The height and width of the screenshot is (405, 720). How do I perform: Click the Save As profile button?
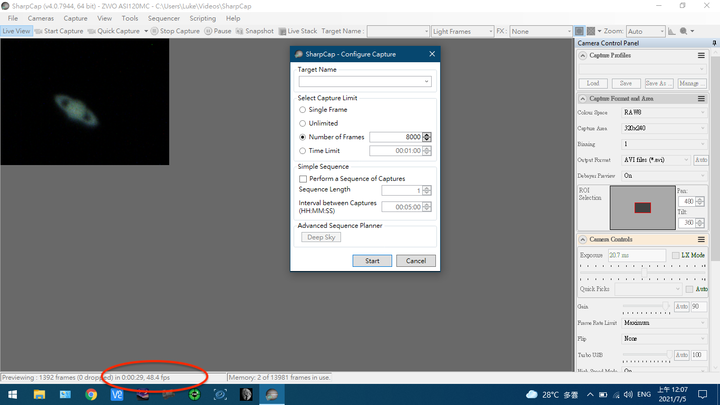click(x=658, y=84)
